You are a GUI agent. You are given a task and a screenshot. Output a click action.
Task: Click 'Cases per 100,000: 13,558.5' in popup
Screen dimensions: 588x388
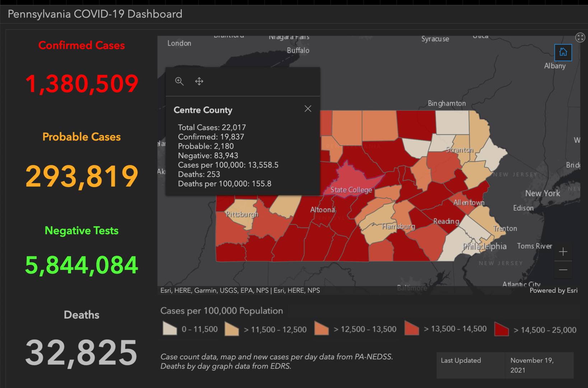click(228, 165)
